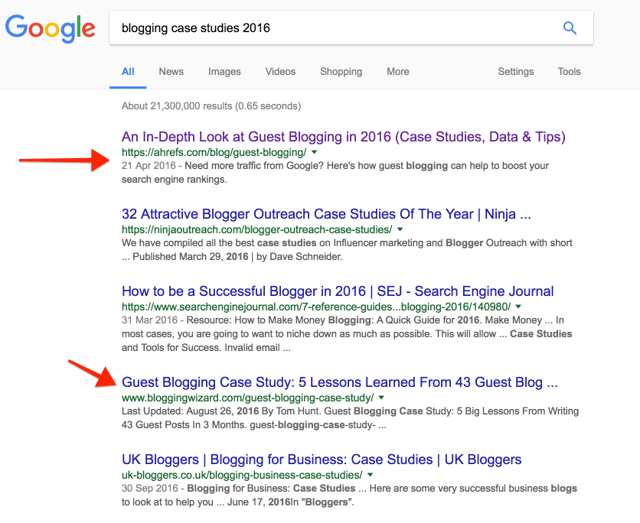Click the ninjaoutreach.com blogger-outreach-case-studies URL
640x523 pixels.
click(257, 230)
